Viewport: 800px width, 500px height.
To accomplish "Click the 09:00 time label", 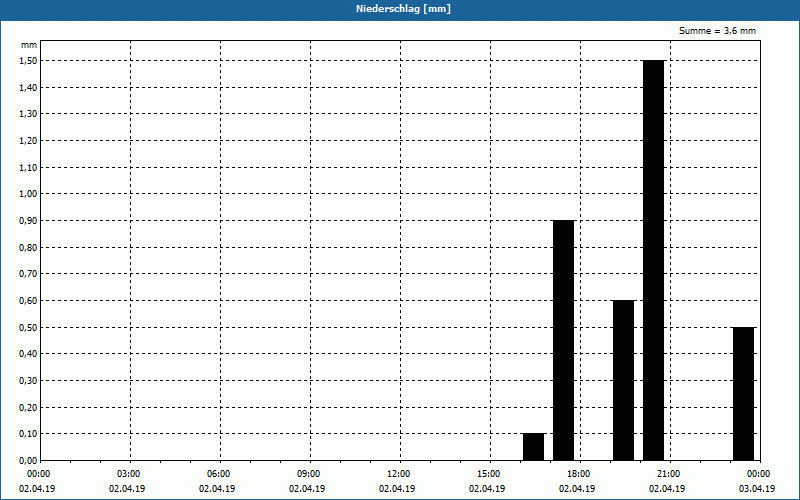I will point(310,474).
